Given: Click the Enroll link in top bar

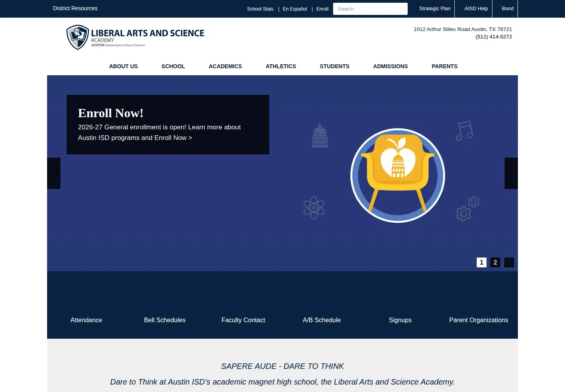Looking at the screenshot, I should point(323,9).
